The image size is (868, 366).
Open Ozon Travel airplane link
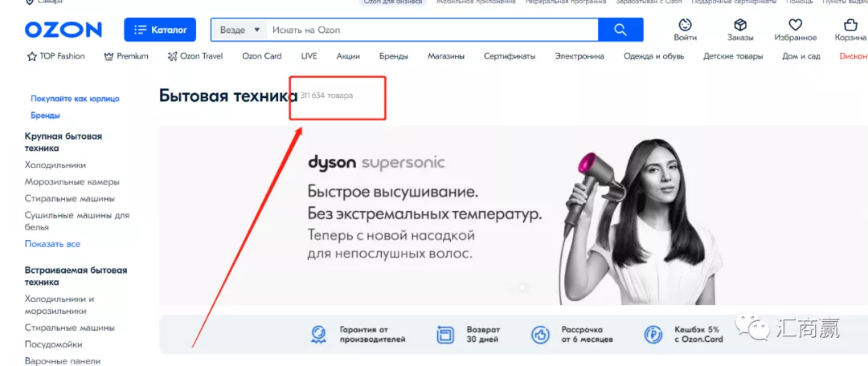point(194,56)
